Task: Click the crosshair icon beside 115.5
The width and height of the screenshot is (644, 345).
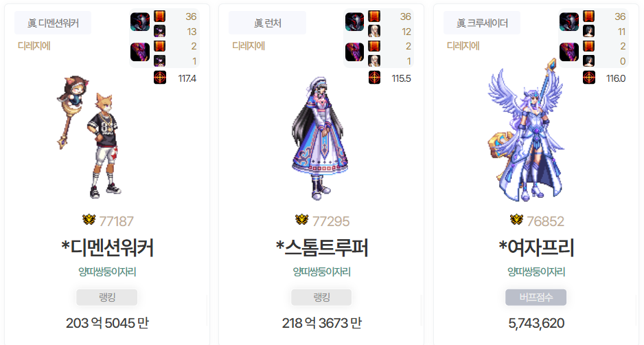Action: click(x=374, y=78)
